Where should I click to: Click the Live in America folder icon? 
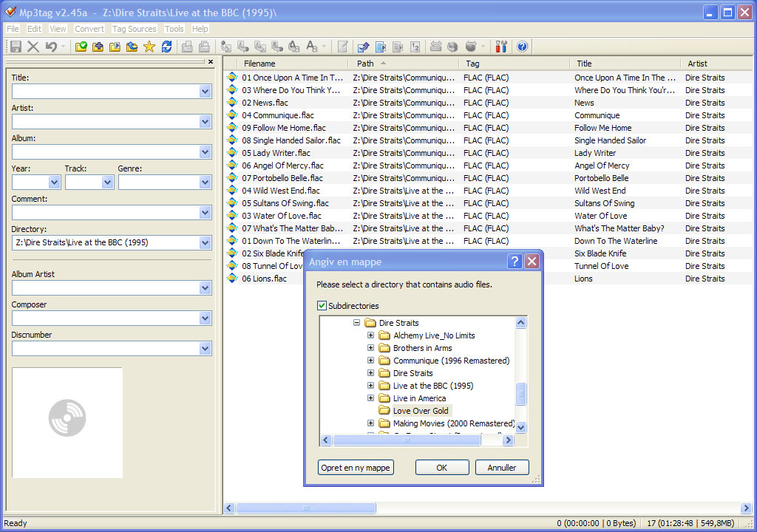point(384,398)
